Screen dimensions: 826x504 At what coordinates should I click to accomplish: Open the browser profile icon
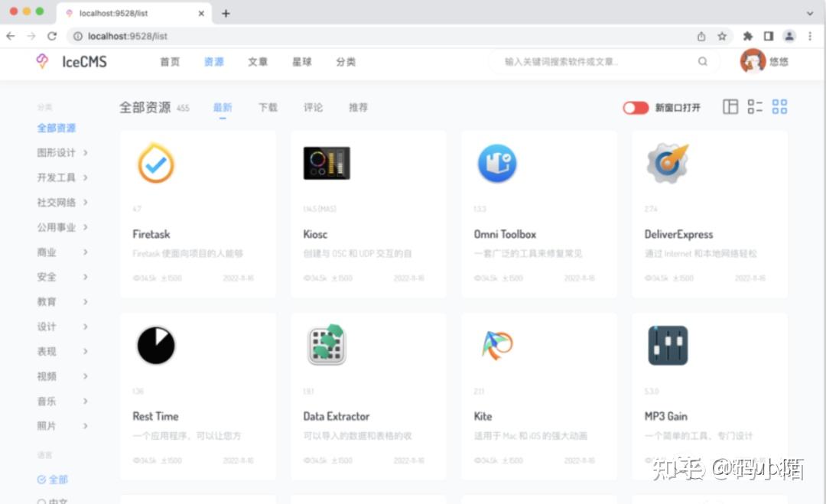[x=789, y=37]
